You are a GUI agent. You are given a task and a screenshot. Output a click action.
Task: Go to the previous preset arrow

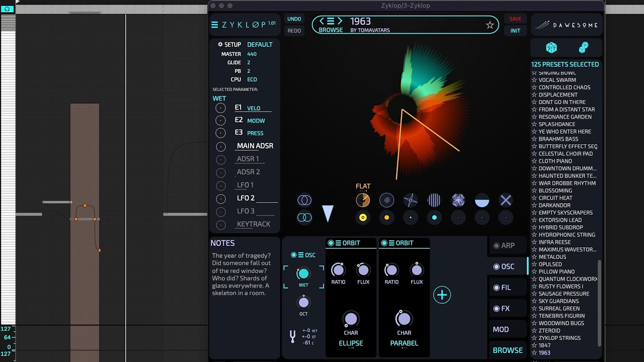(322, 21)
